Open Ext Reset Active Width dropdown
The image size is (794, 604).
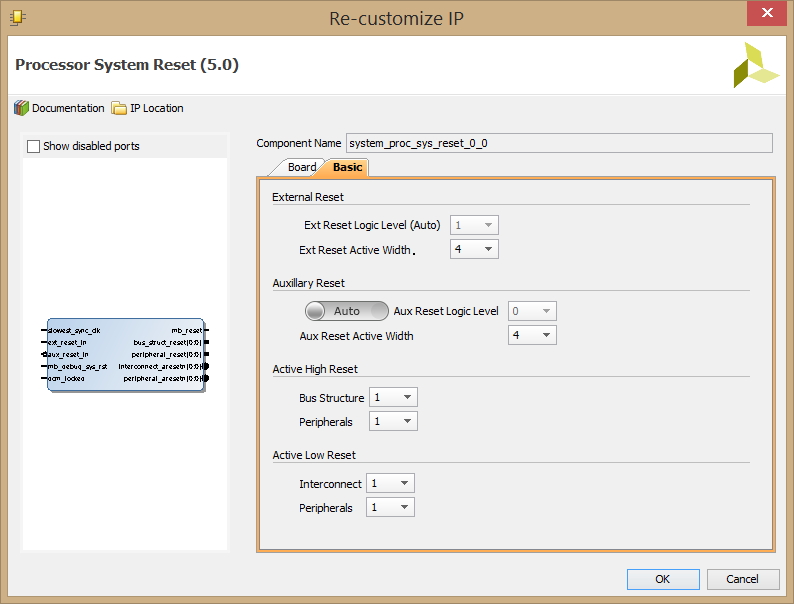[474, 249]
